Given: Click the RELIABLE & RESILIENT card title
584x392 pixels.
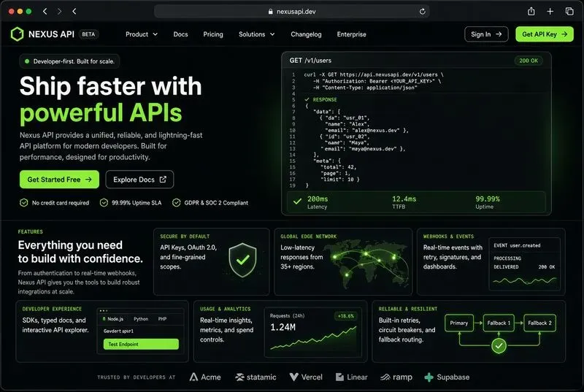Looking at the screenshot, I should [408, 309].
